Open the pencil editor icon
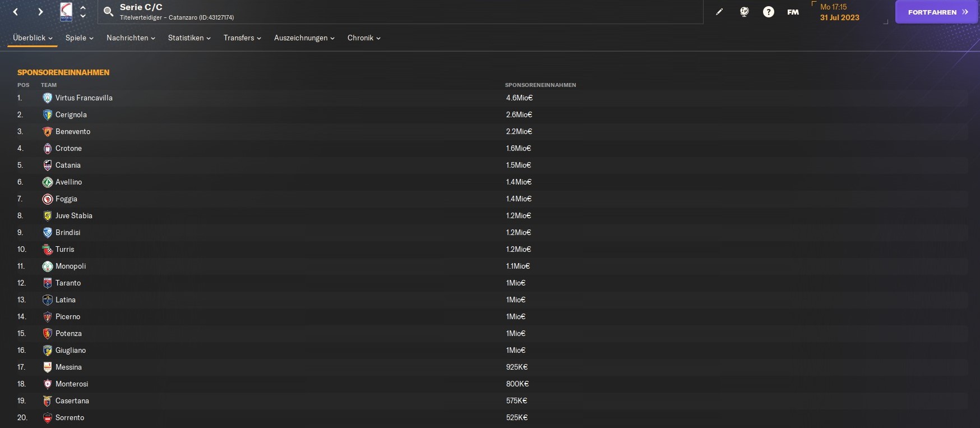The height and width of the screenshot is (428, 980). tap(719, 12)
